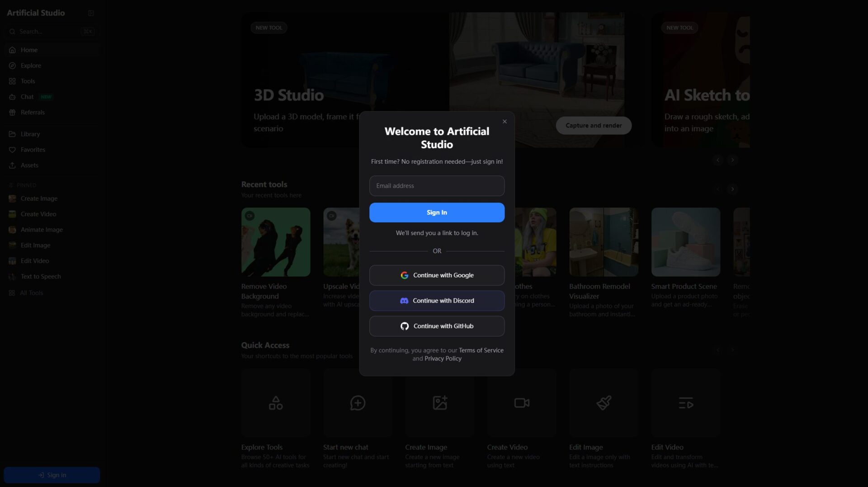Open your Library
This screenshot has height=487, width=868.
30,134
